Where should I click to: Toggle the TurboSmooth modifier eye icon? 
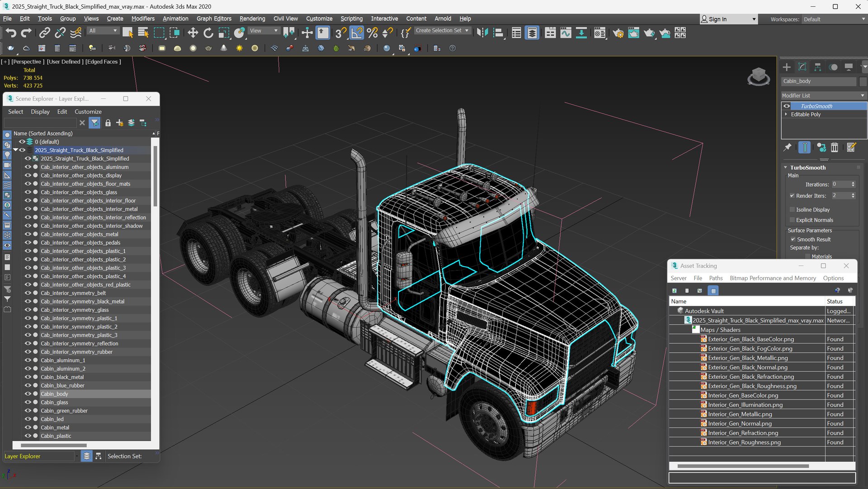(x=787, y=106)
